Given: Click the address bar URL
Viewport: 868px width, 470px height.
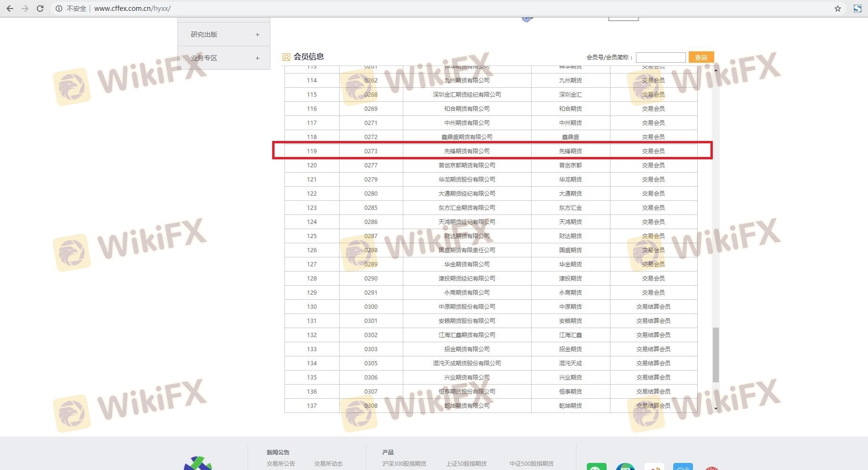Looking at the screenshot, I should coord(133,8).
